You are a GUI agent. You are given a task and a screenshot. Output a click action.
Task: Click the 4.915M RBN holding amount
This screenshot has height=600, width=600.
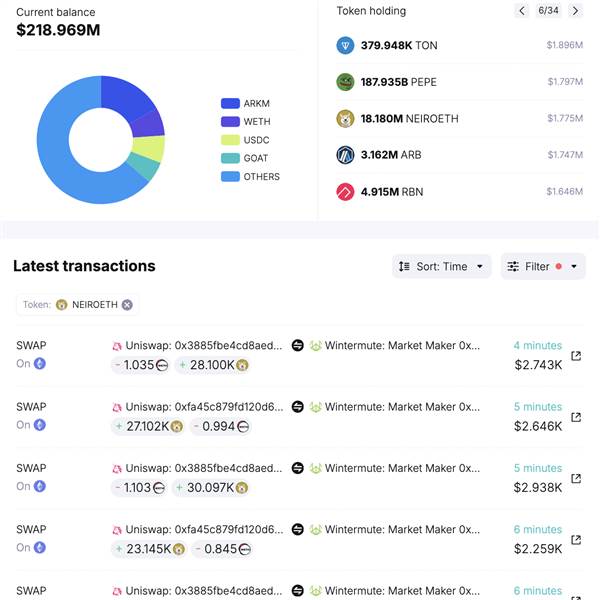(380, 192)
